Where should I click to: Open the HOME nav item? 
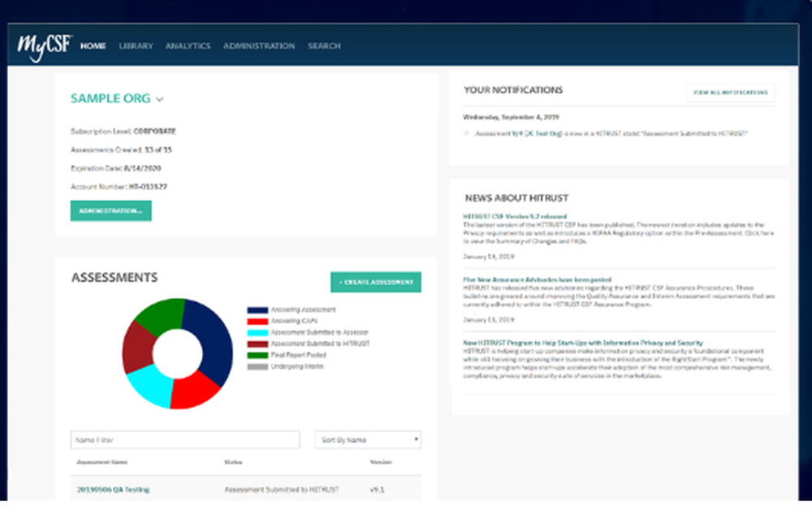(93, 46)
